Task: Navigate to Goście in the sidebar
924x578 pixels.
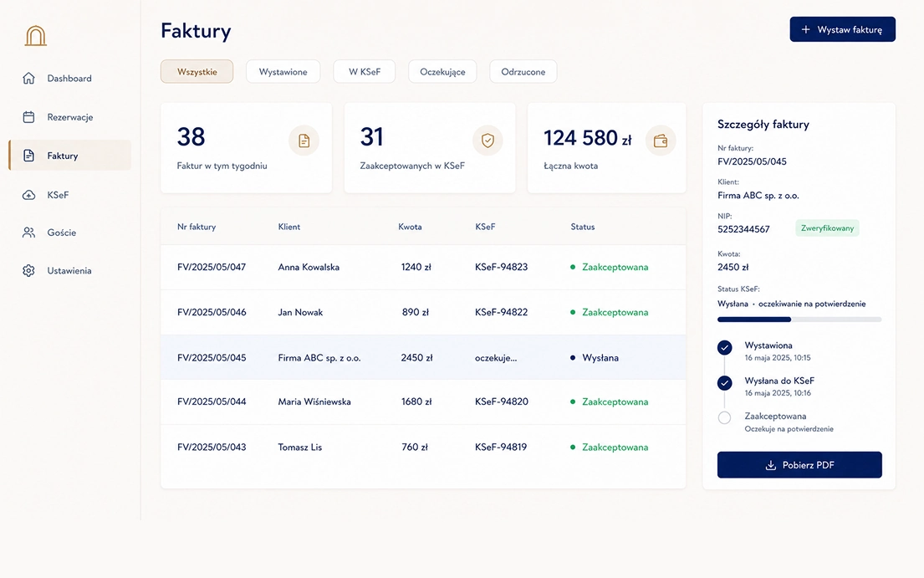Action: pyautogui.click(x=70, y=233)
